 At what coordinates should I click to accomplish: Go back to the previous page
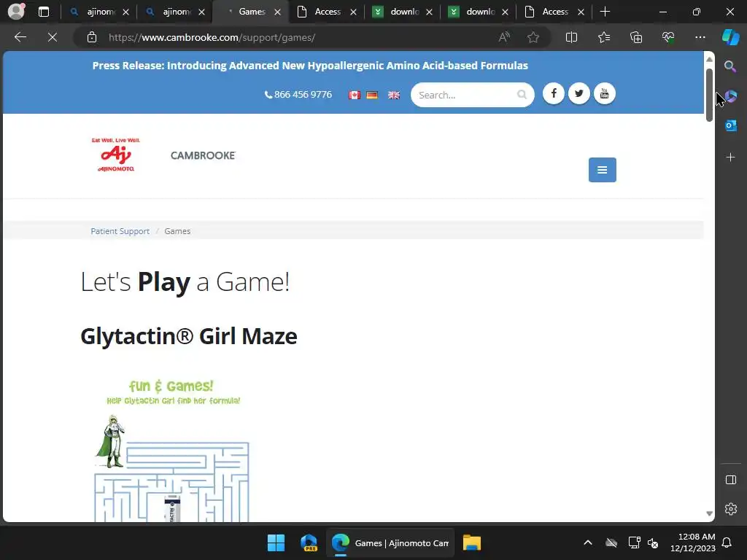point(20,37)
